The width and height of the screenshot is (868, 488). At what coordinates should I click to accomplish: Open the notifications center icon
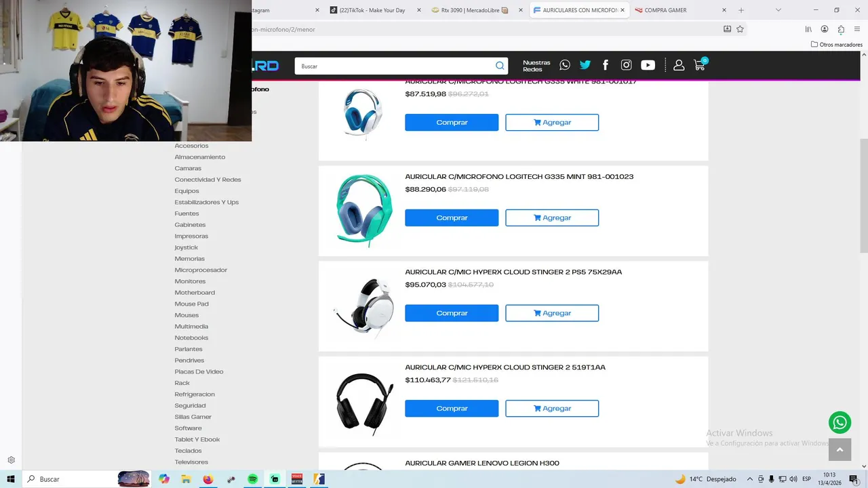pyautogui.click(x=853, y=479)
